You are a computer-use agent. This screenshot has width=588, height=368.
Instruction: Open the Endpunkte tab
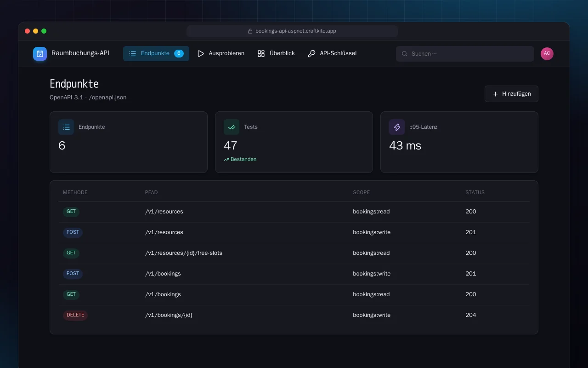coord(156,53)
